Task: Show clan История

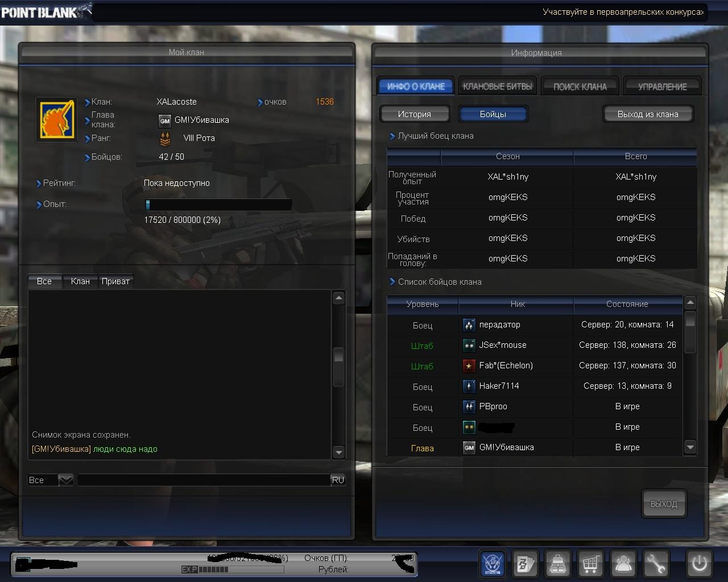Action: pyautogui.click(x=415, y=114)
